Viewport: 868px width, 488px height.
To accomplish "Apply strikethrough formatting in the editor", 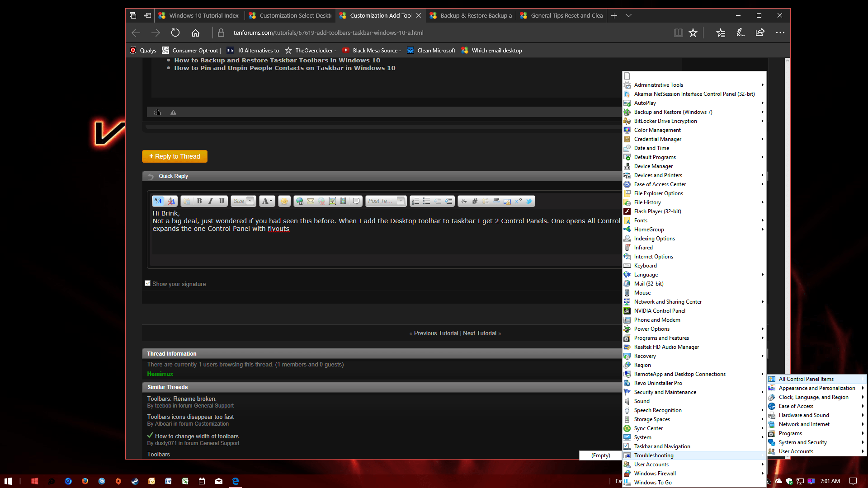I will tap(464, 201).
